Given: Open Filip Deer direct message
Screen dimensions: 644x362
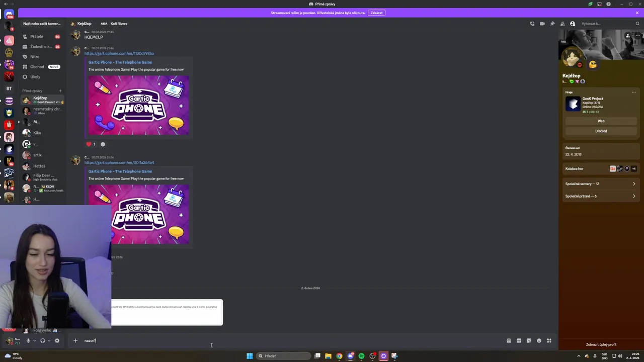Looking at the screenshot, I should [x=42, y=177].
